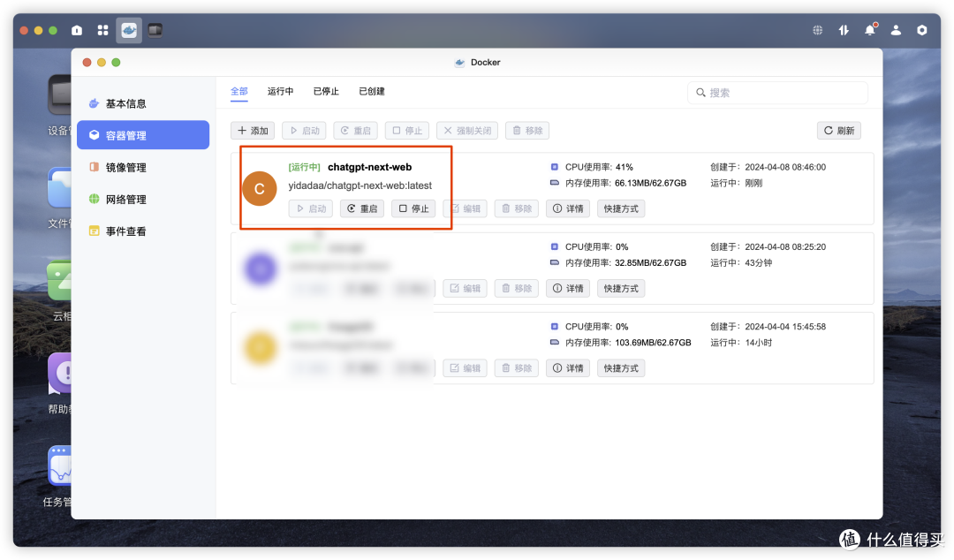Open 基本信息 in the sidebar
The height and width of the screenshot is (560, 954).
(143, 103)
